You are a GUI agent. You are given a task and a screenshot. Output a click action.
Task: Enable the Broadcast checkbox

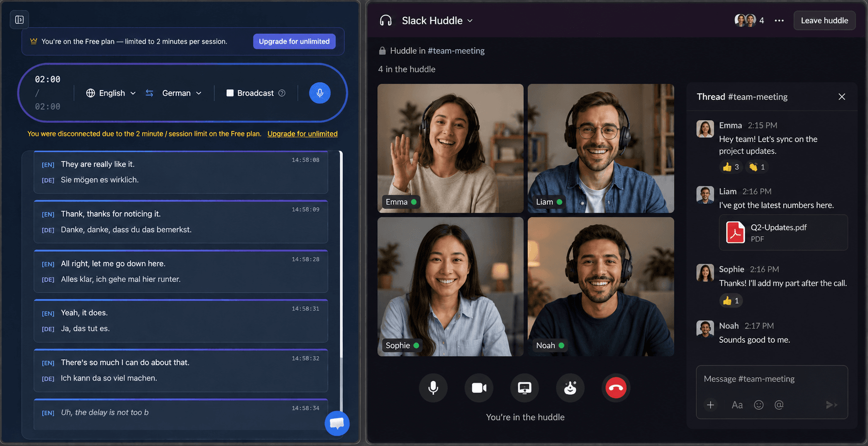(x=230, y=93)
